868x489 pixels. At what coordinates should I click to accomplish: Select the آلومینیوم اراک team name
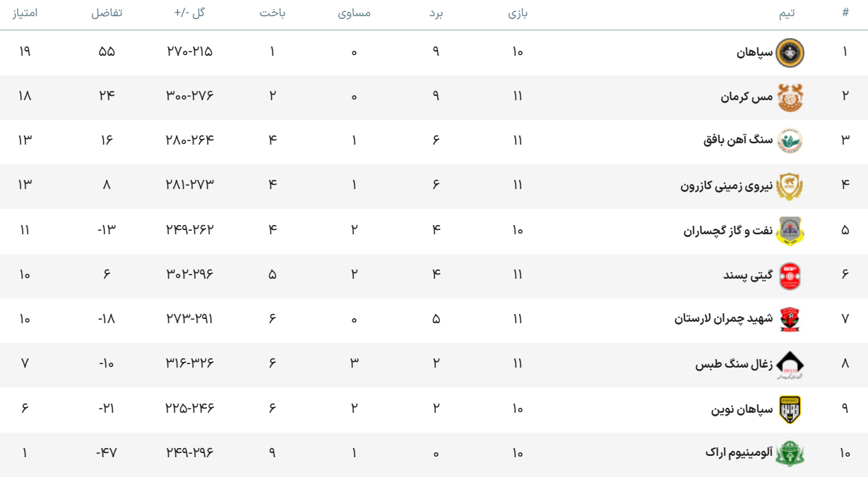pos(739,452)
